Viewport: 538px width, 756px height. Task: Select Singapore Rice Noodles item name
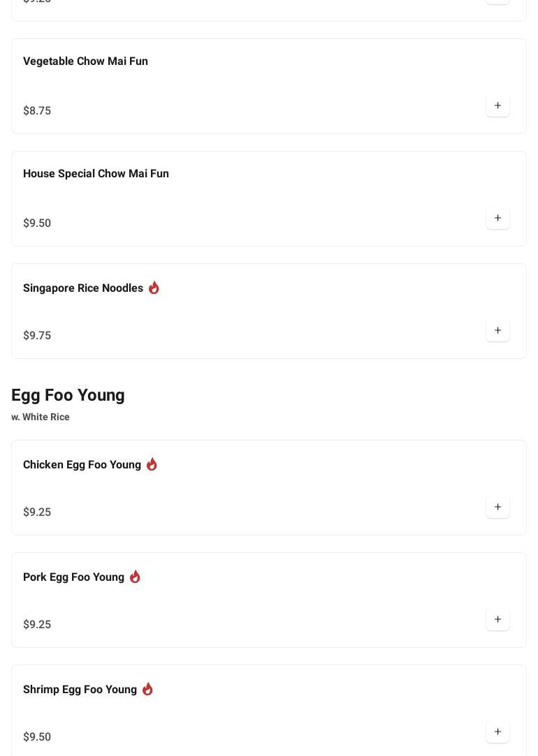tap(83, 288)
